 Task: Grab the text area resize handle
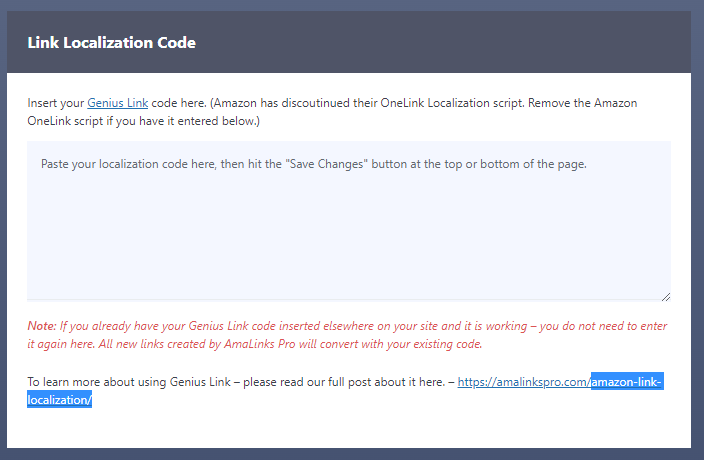(x=665, y=295)
